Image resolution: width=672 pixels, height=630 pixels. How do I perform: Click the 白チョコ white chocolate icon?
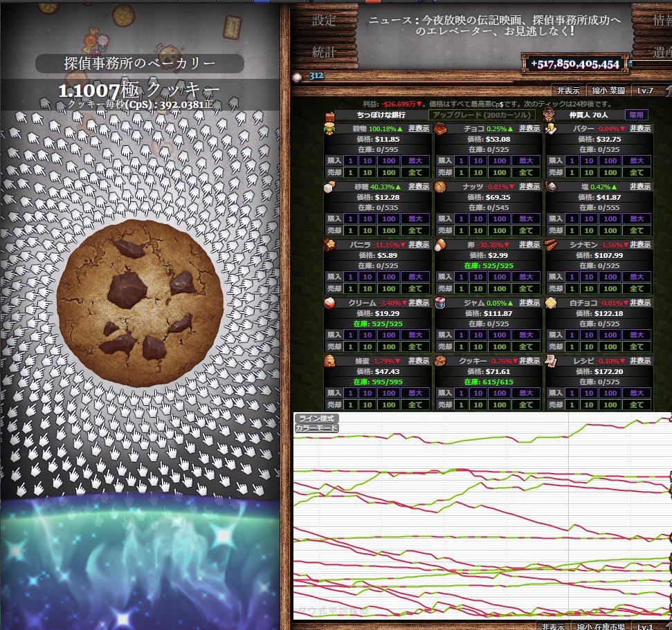pyautogui.click(x=551, y=303)
